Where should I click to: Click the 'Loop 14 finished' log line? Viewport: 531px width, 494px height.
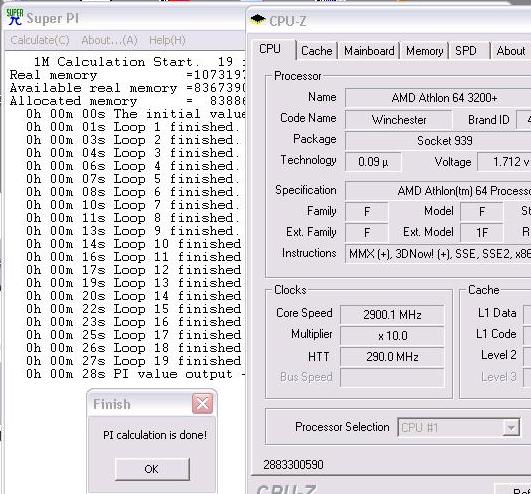coord(134,296)
